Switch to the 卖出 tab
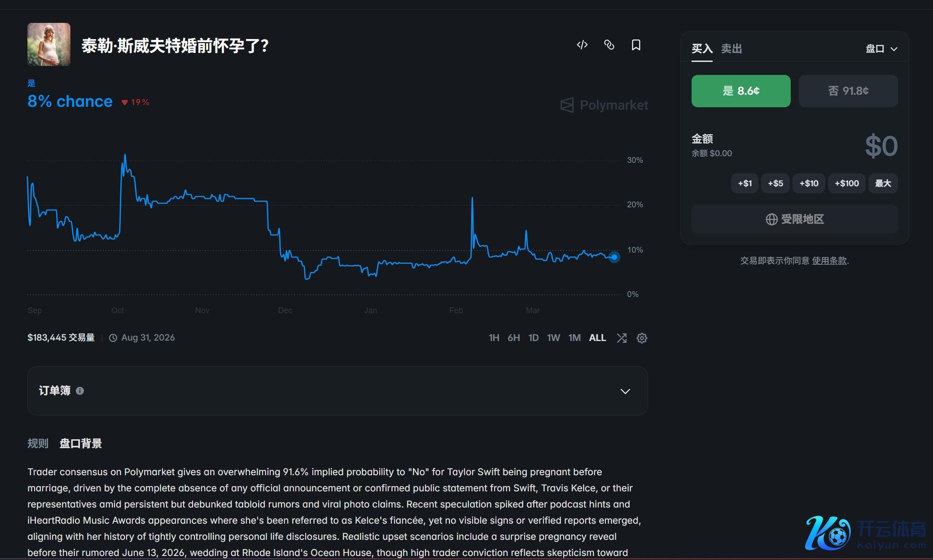 pos(731,48)
